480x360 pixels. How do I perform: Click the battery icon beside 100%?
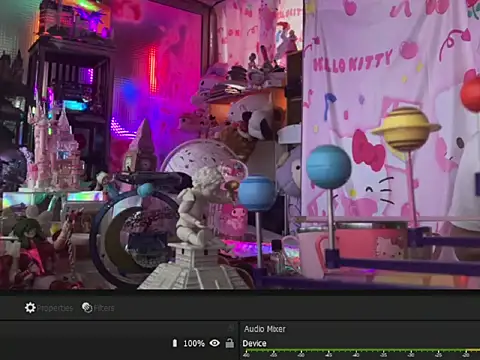pyautogui.click(x=175, y=343)
